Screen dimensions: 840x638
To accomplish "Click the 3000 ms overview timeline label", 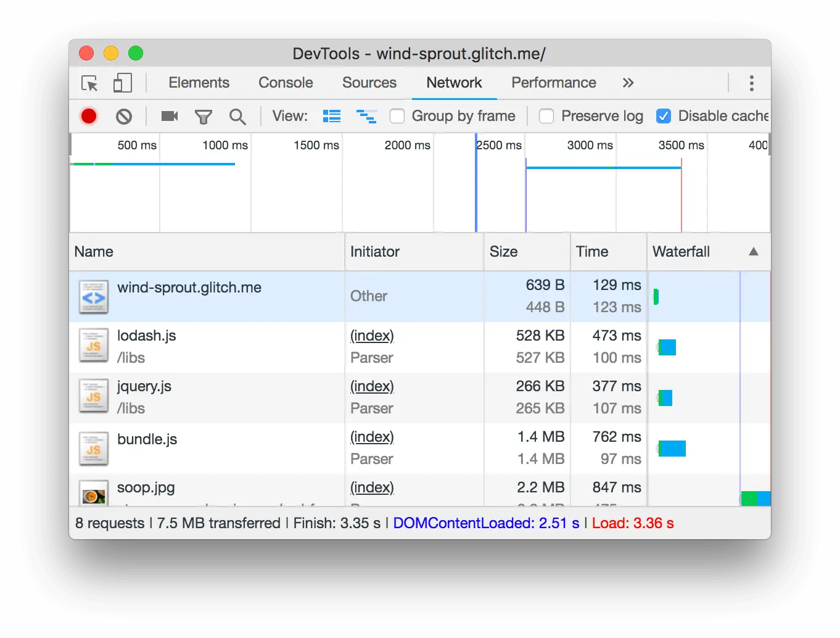I will (590, 145).
